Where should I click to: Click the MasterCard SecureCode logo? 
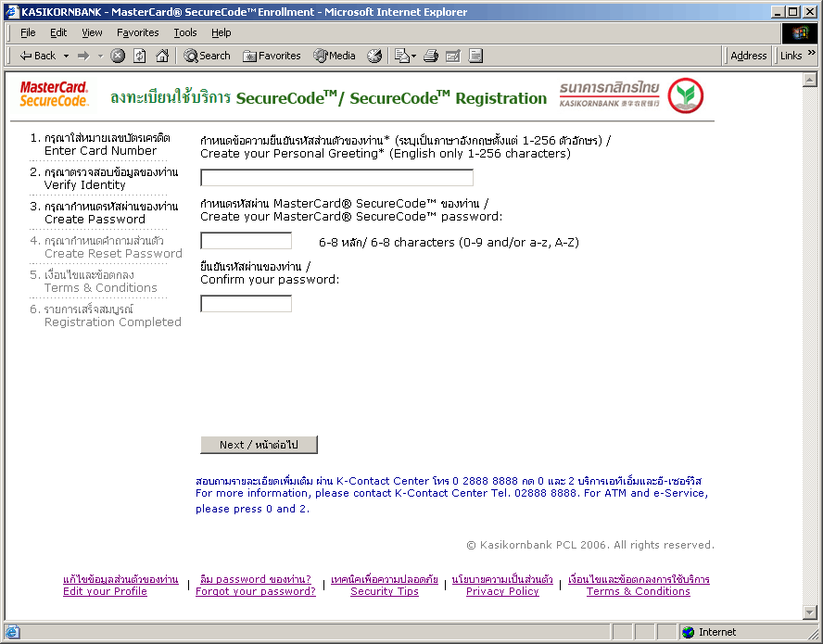tap(54, 94)
